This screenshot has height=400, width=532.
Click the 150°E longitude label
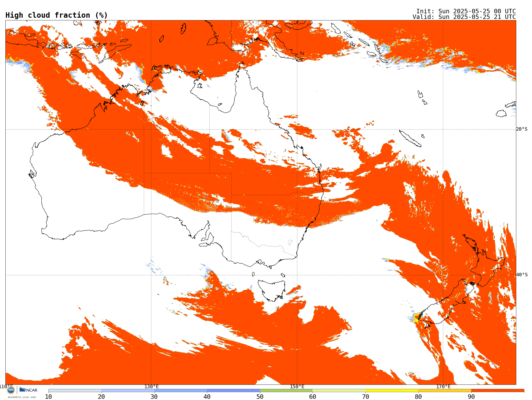coord(297,386)
